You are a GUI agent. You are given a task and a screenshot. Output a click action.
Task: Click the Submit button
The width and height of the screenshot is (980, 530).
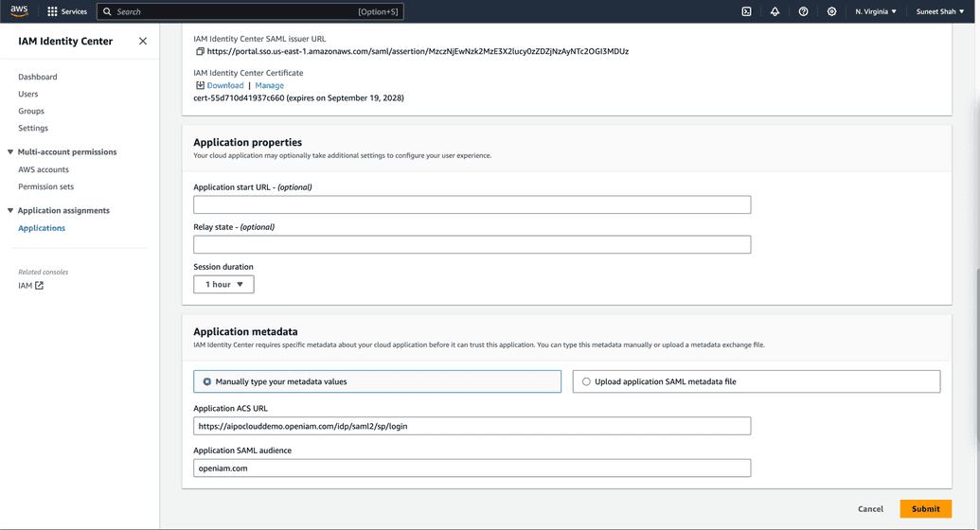(925, 509)
